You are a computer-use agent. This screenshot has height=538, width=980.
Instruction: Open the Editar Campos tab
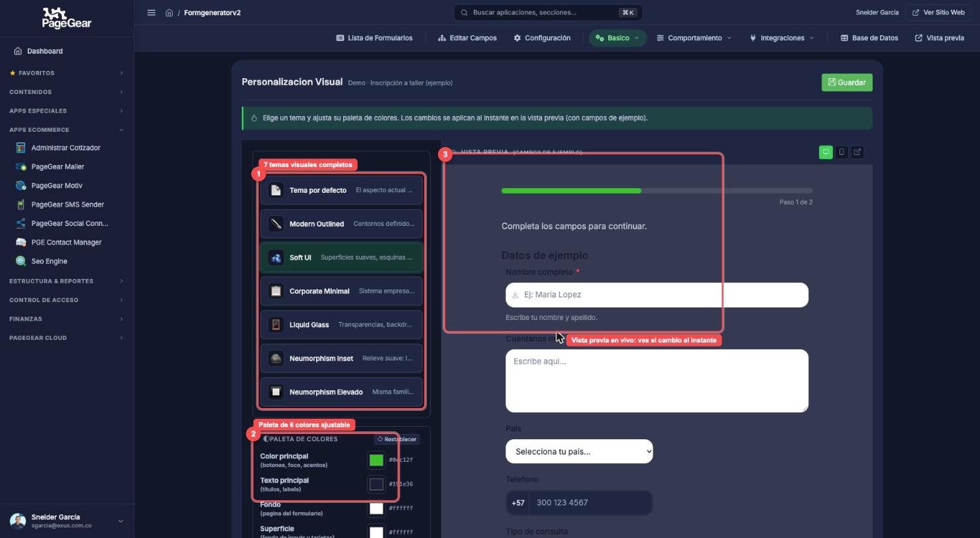pos(467,38)
